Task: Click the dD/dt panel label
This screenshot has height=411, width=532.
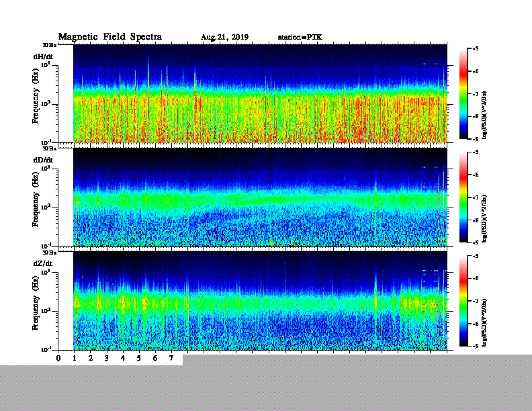Action: pos(43,160)
